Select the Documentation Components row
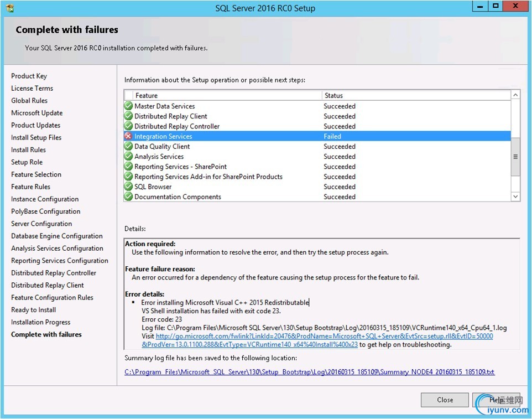Viewport: 532px width, 419px height. pyautogui.click(x=317, y=196)
